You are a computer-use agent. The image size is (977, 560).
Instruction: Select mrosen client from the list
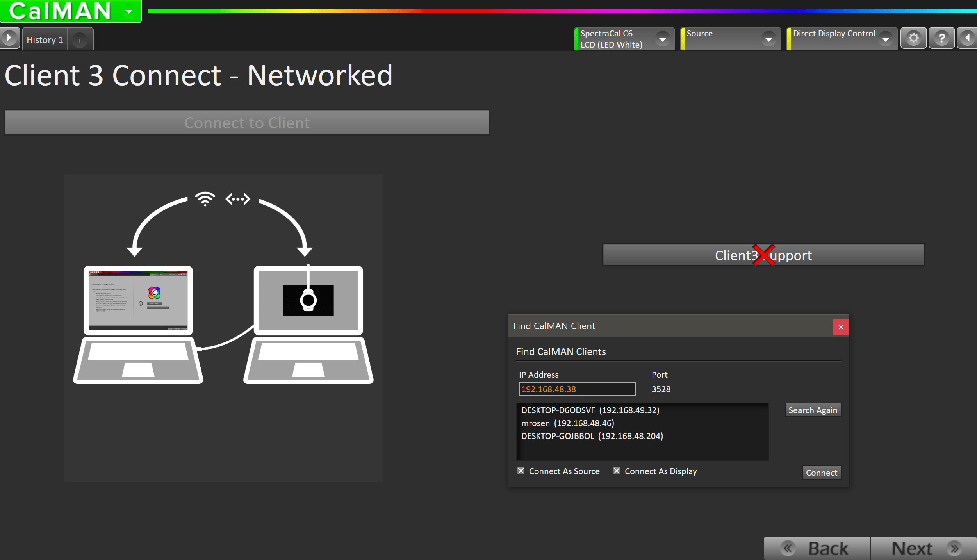[x=567, y=423]
